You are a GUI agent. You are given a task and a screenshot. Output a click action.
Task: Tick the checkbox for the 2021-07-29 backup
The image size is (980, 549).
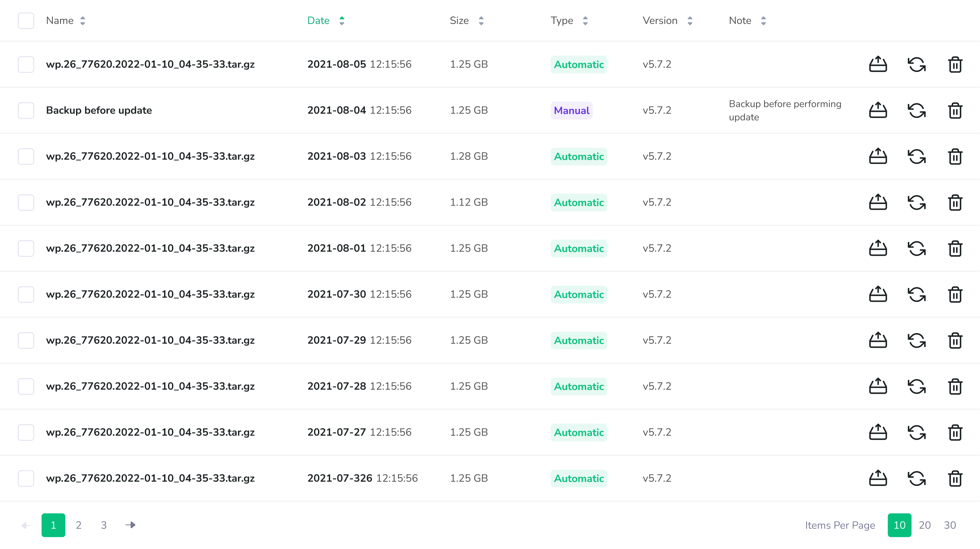(26, 340)
